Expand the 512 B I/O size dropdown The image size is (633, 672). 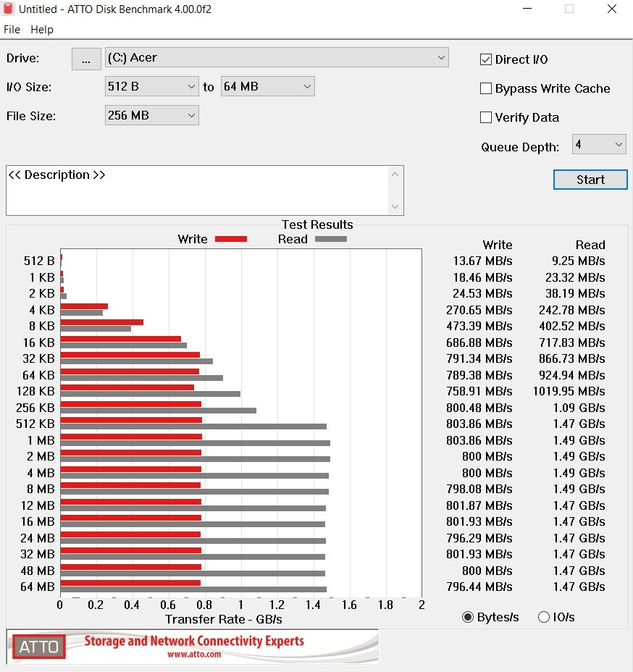tap(151, 86)
